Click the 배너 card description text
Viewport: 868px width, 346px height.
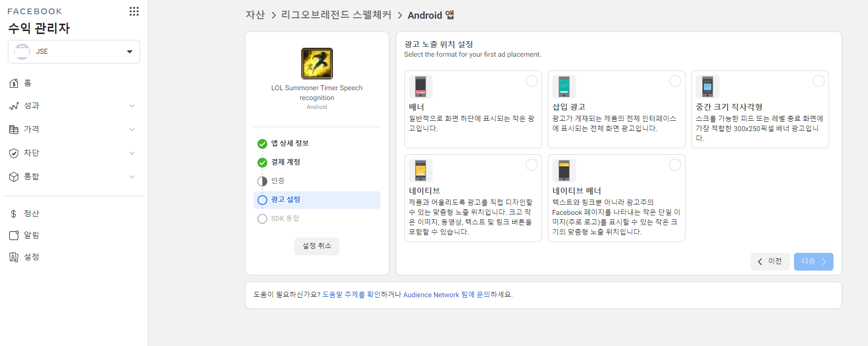[x=471, y=124]
